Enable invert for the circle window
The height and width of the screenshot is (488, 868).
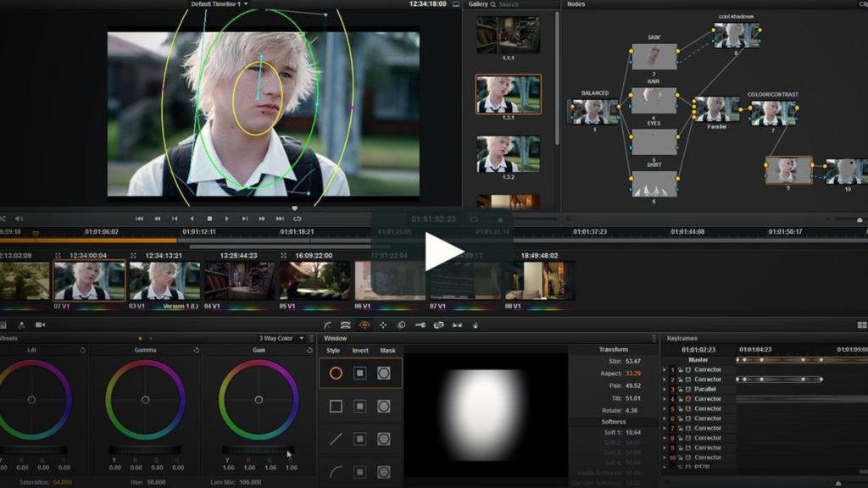(359, 373)
